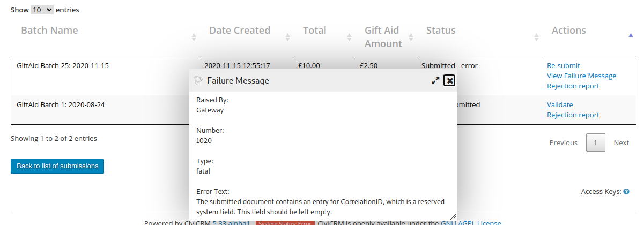Maximize the Failure Message dialog
644x225 pixels.
click(435, 81)
